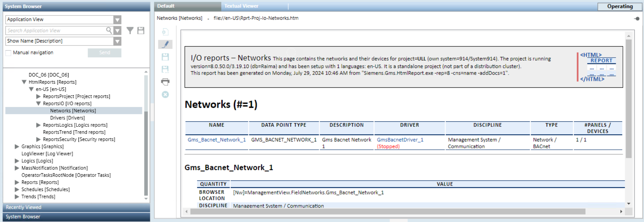Click the new document icon in the viewer toolbar
Screen dimensions: 644x222
click(165, 32)
